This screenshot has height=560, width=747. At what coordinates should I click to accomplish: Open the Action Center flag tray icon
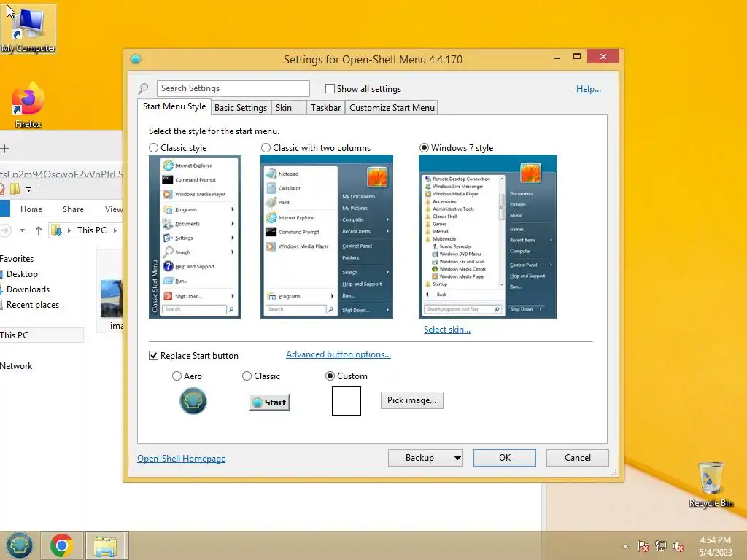643,546
